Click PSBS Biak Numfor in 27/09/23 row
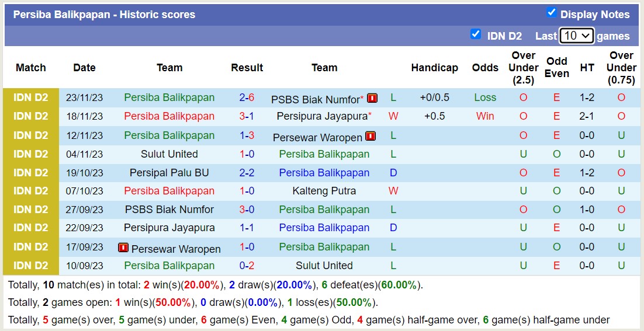This screenshot has width=644, height=331. [169, 210]
